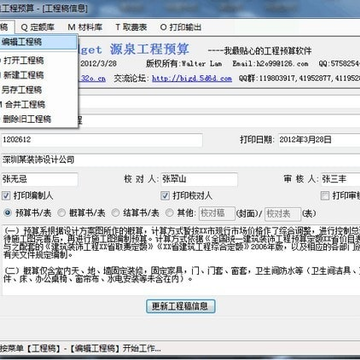Image resolution: width=360 pixels, height=360 pixels.
Task: Click the Email address text
Action: click(270, 64)
